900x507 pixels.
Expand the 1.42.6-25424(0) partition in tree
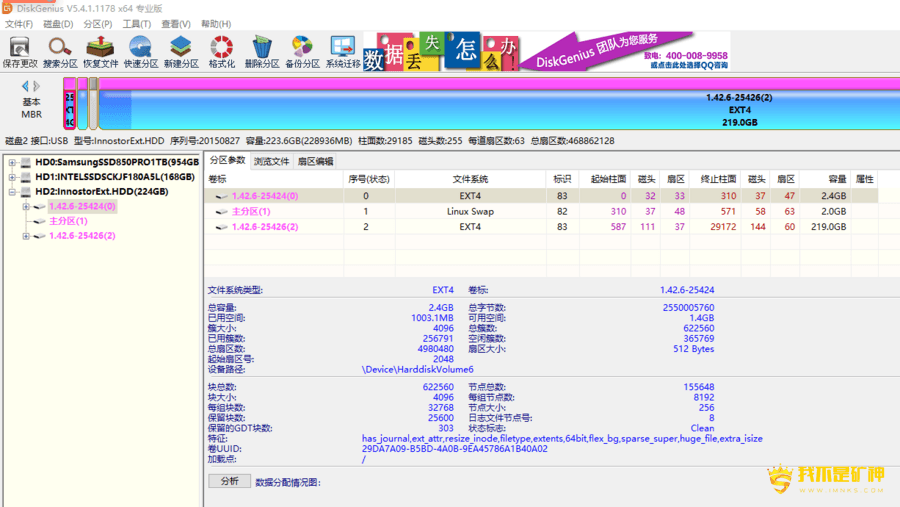coord(26,206)
